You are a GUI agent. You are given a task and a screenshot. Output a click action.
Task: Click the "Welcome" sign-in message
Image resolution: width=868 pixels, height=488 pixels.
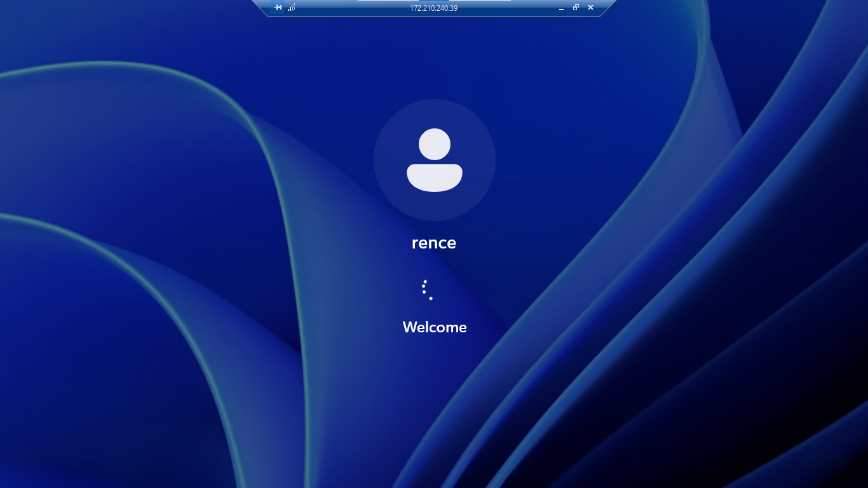[x=435, y=327]
